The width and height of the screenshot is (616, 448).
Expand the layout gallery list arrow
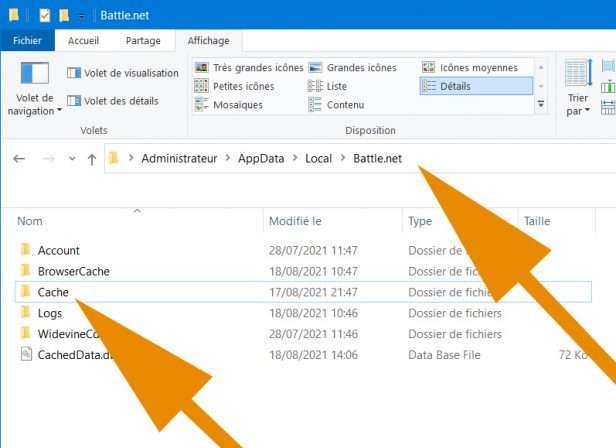[541, 104]
